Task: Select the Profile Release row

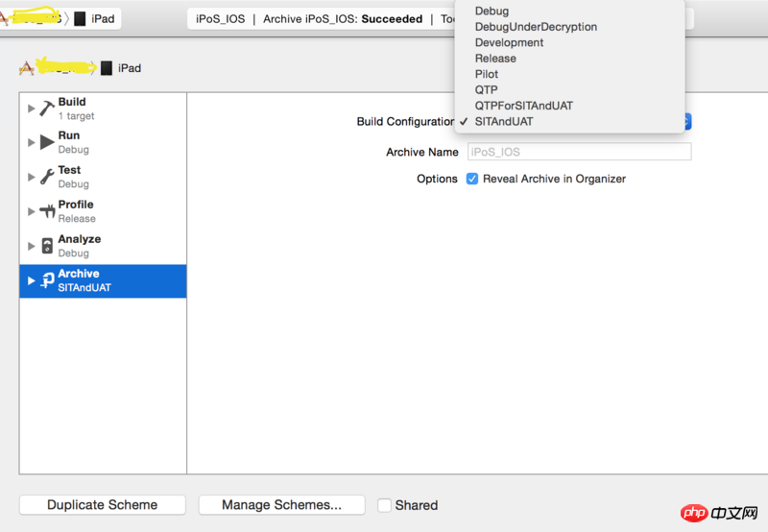Action: tap(104, 211)
